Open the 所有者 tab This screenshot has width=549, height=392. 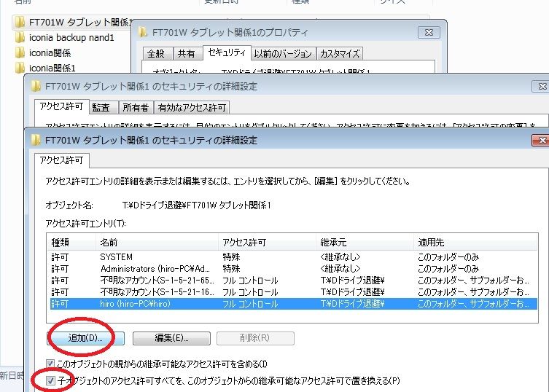135,108
